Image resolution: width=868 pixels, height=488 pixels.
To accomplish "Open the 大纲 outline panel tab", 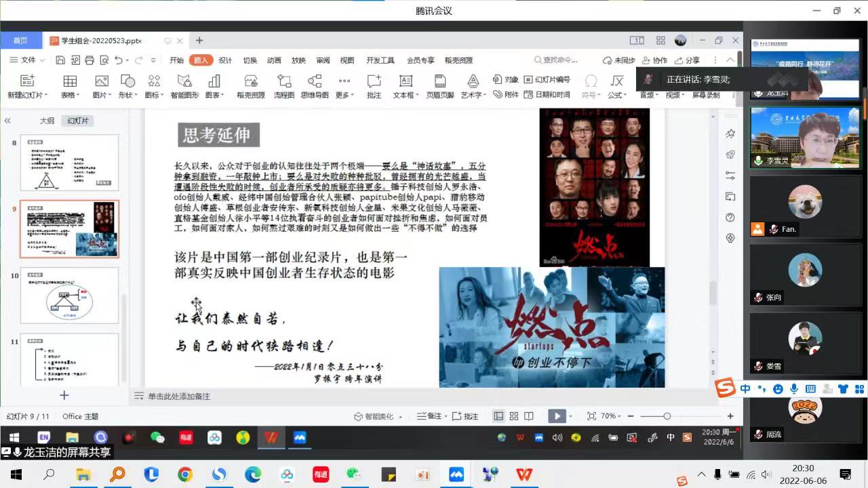I will point(47,121).
